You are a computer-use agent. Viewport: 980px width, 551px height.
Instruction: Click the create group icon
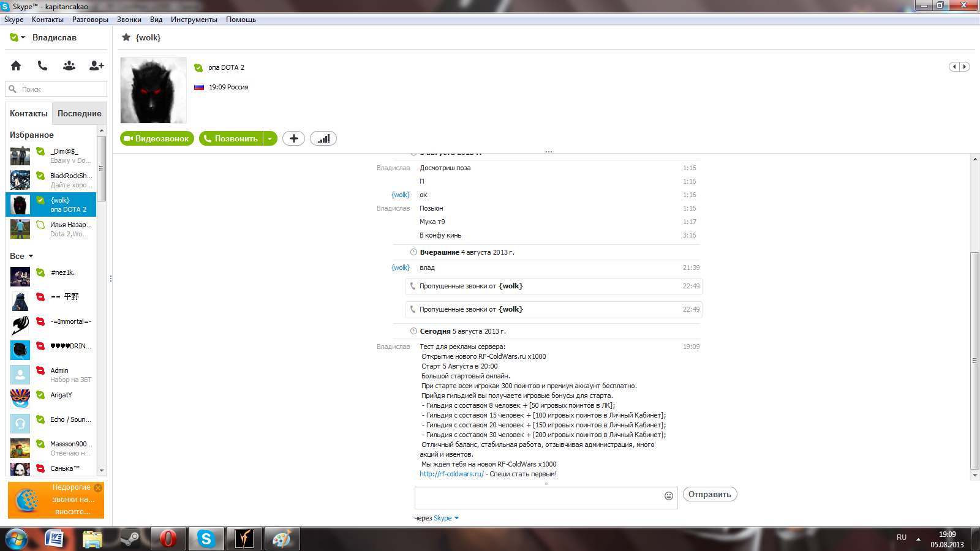pos(69,66)
